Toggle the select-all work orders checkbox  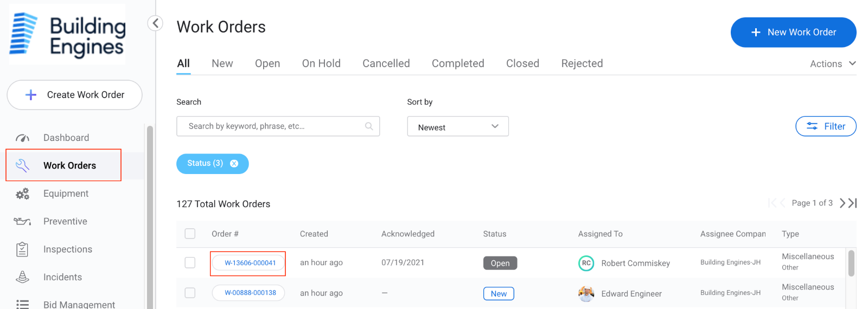(190, 234)
